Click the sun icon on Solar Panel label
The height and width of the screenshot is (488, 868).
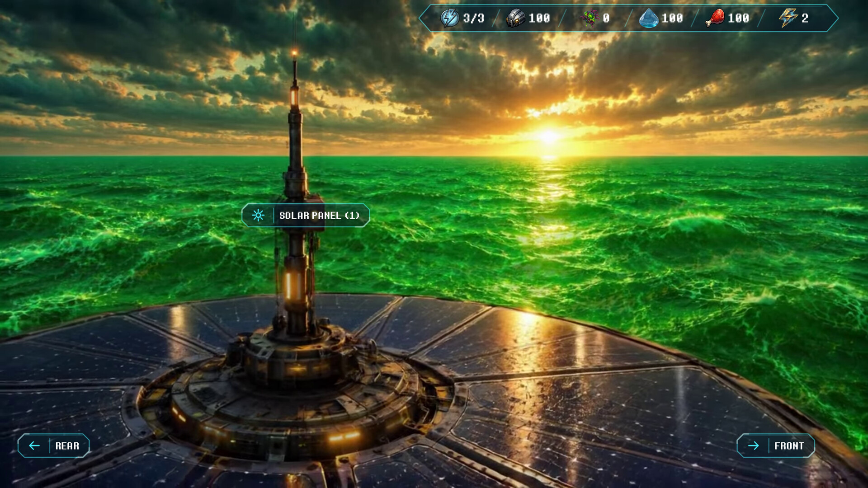(x=258, y=215)
